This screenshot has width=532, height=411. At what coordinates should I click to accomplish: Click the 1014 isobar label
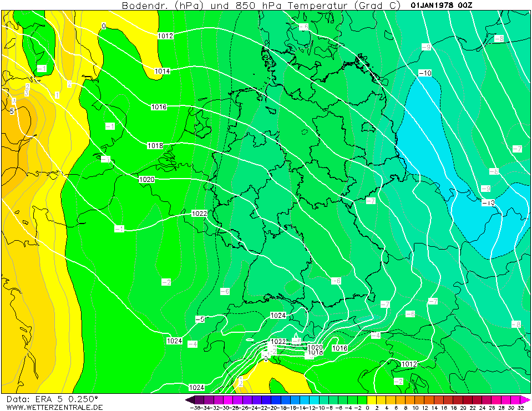coord(162,71)
